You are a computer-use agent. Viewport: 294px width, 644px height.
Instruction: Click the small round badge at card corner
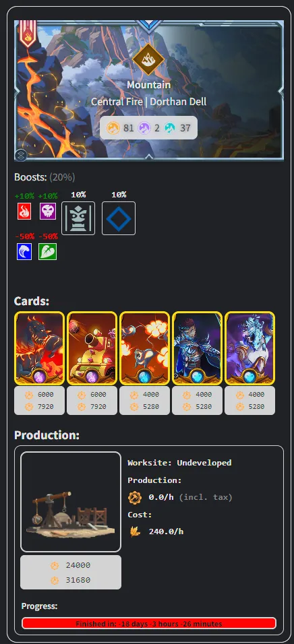tap(21, 155)
